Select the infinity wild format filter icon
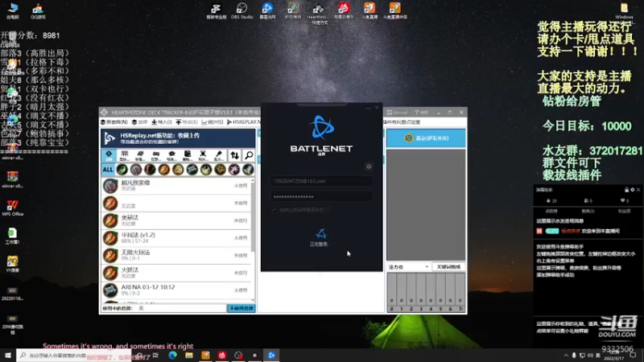Image resolution: width=644 pixels, height=362 pixels. 155,155
